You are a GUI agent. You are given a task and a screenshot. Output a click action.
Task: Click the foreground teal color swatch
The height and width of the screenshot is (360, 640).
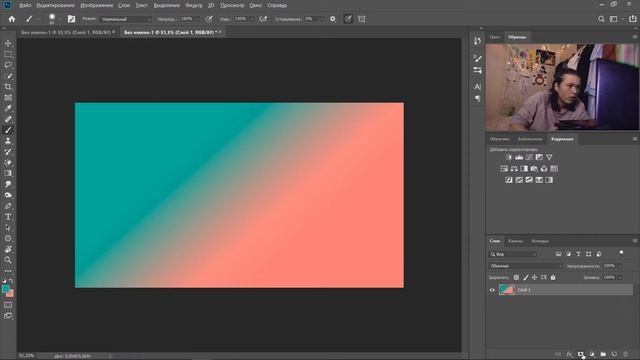pos(5,289)
